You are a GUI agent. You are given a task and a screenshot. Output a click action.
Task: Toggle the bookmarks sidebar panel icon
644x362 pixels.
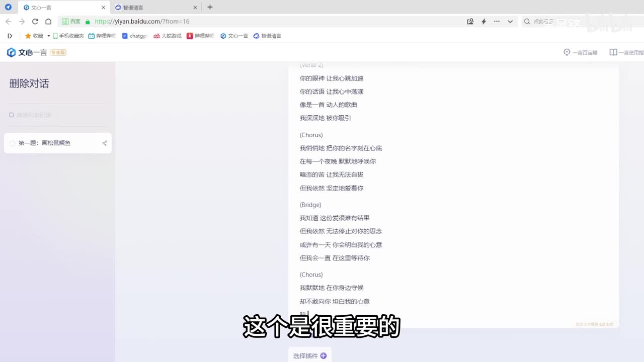coord(10,36)
